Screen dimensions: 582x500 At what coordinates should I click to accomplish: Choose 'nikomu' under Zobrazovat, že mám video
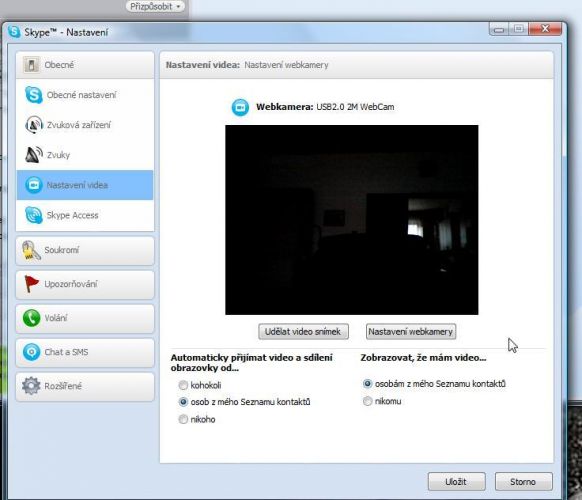[367, 401]
